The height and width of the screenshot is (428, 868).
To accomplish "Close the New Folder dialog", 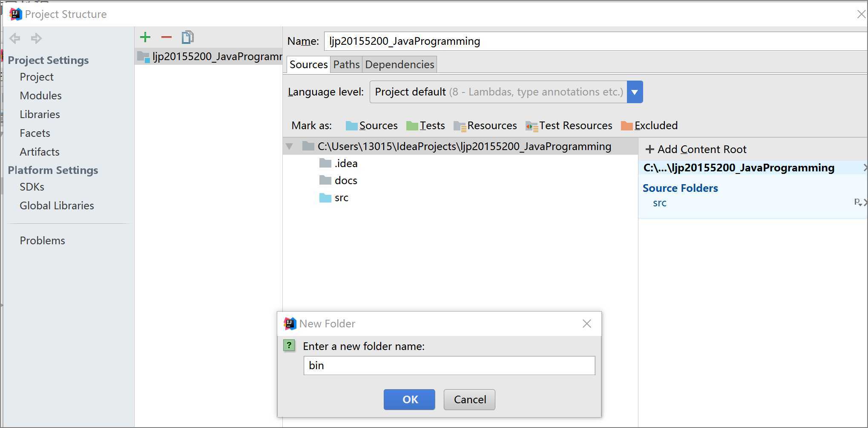I will 586,324.
